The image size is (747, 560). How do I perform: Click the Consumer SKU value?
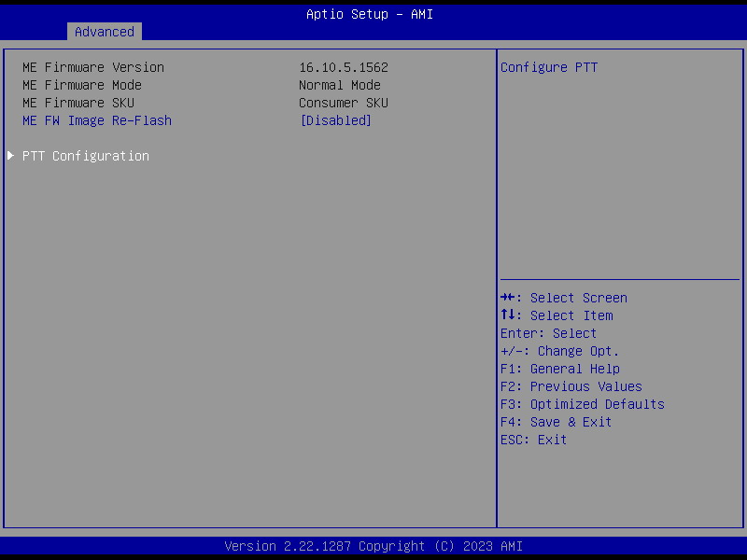(344, 103)
